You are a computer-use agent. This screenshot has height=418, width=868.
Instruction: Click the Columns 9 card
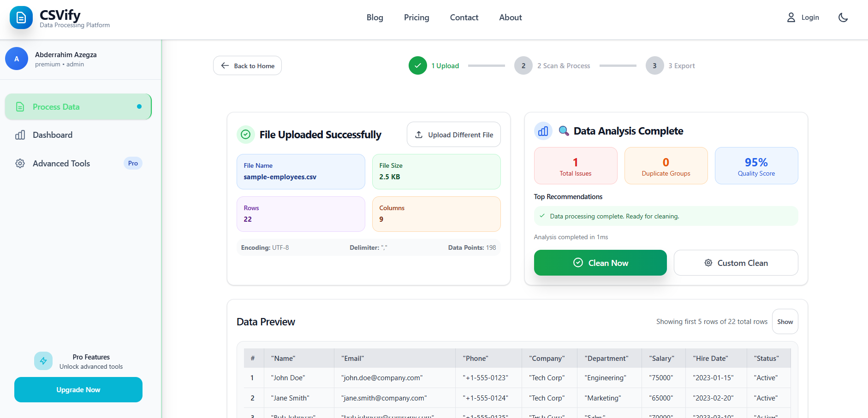pos(436,214)
